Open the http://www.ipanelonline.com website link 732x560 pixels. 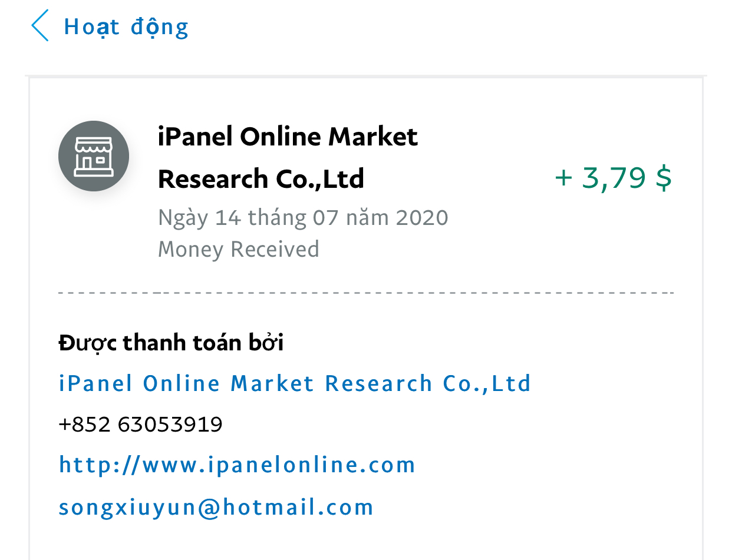[x=237, y=465]
